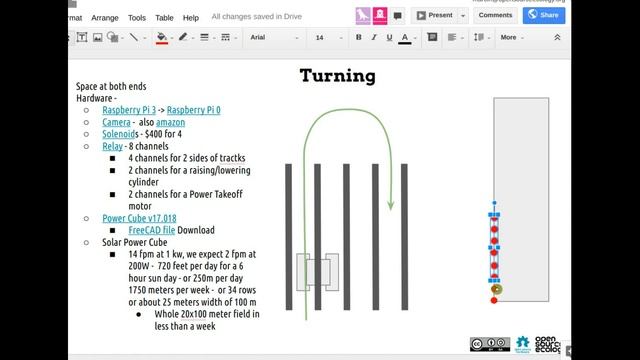Screen dimensions: 640x360
Task: Select the Line tool
Action: click(x=134, y=37)
